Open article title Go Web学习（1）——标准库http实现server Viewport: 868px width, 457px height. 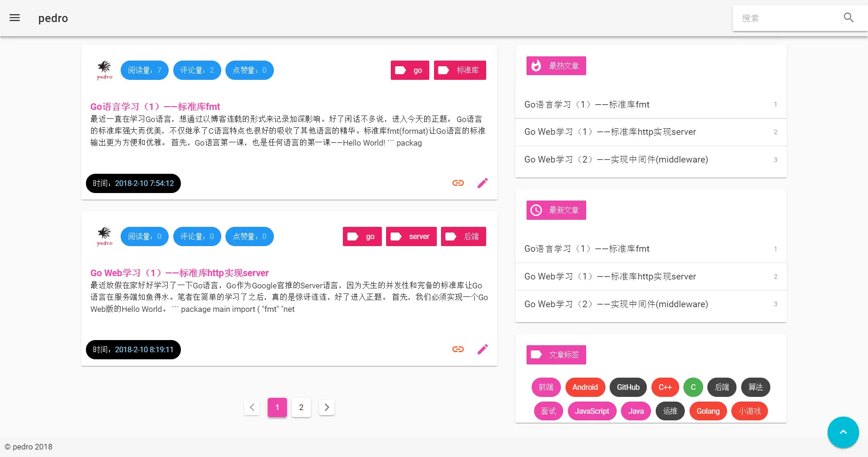pyautogui.click(x=179, y=273)
